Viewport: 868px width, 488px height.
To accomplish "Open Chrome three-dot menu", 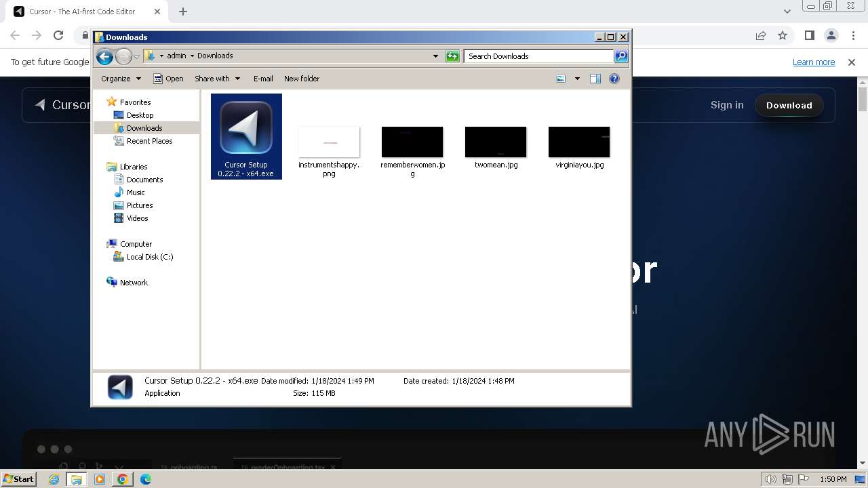I will pyautogui.click(x=852, y=35).
